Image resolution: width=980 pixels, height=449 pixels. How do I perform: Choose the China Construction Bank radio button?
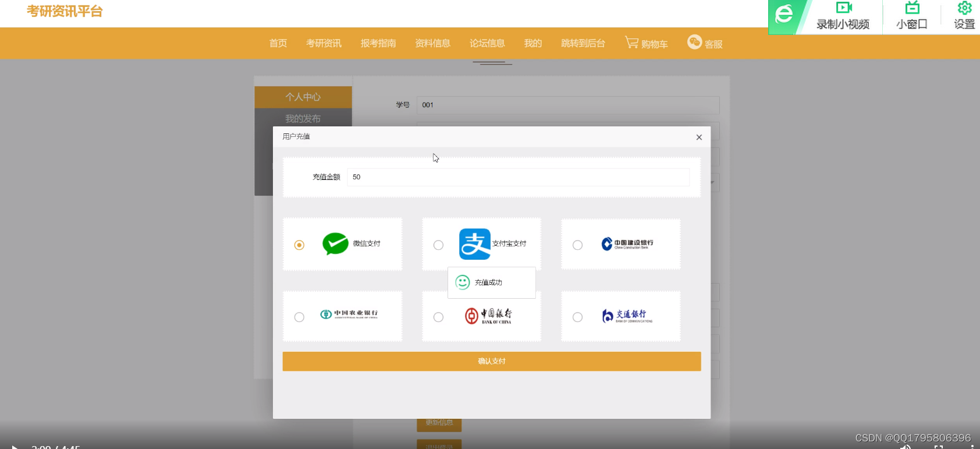tap(577, 245)
